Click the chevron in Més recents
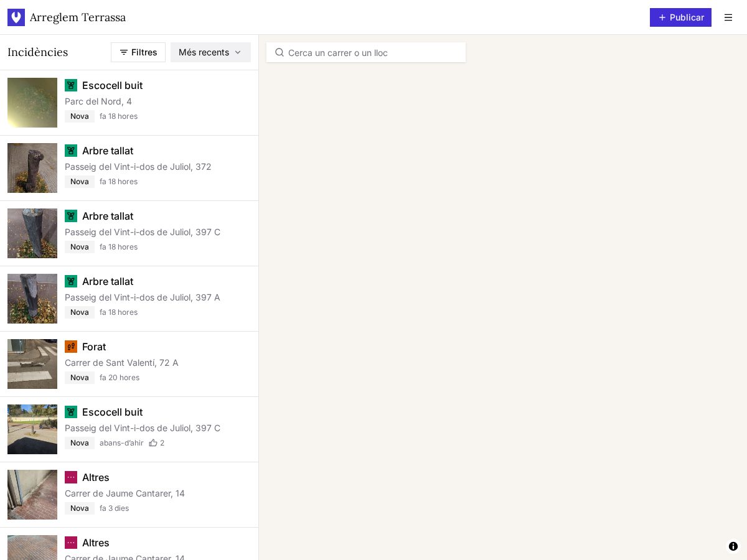The image size is (747, 560). (238, 52)
